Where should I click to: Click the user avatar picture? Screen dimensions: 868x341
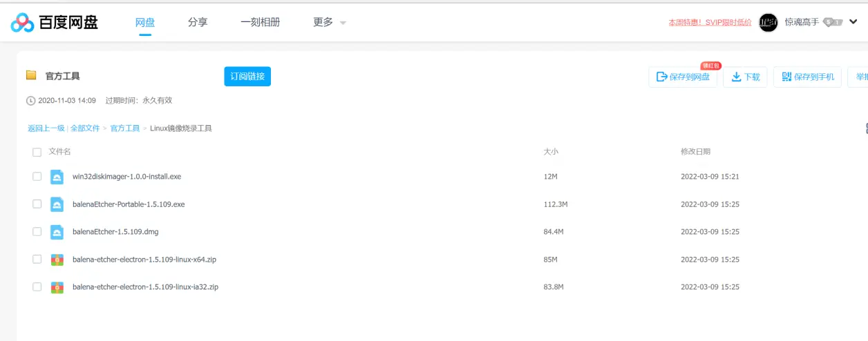pyautogui.click(x=768, y=22)
